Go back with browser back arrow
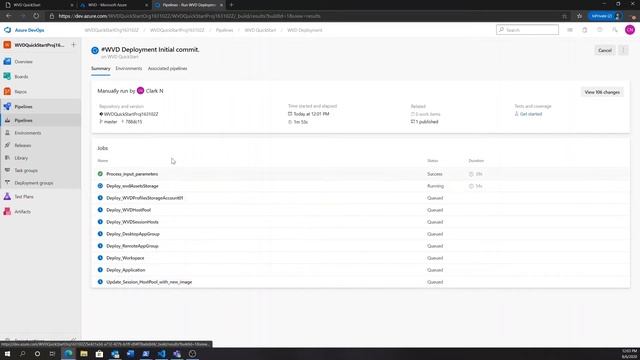 9,16
